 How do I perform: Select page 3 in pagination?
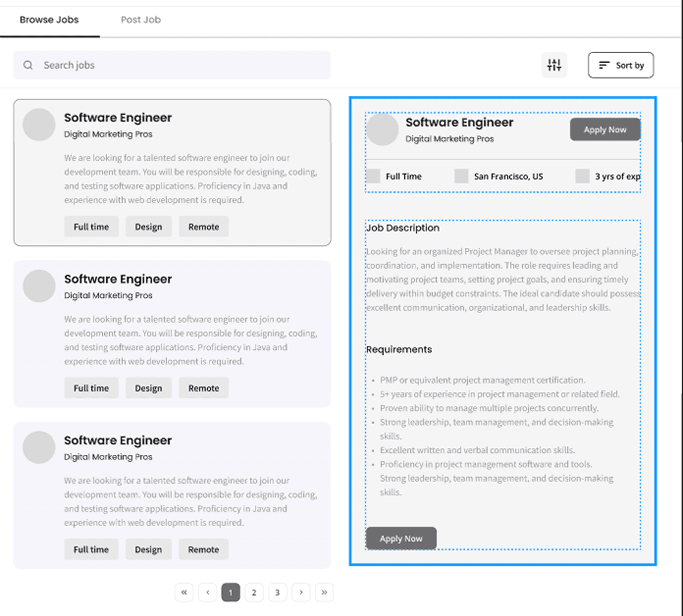click(277, 592)
